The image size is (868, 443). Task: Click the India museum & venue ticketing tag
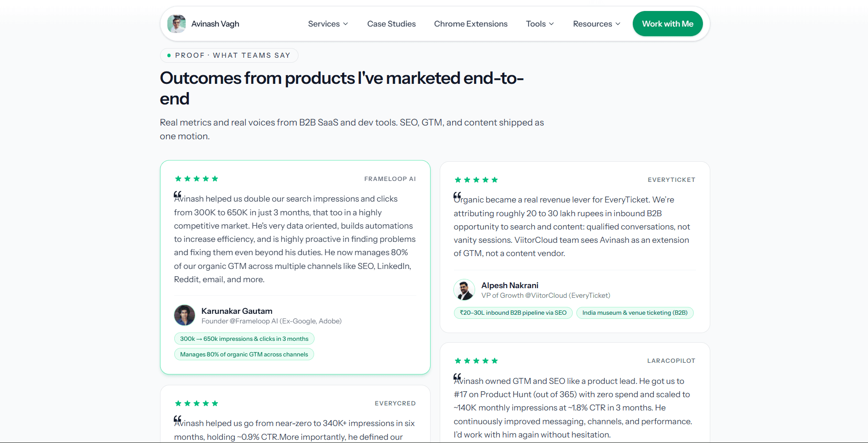click(635, 312)
